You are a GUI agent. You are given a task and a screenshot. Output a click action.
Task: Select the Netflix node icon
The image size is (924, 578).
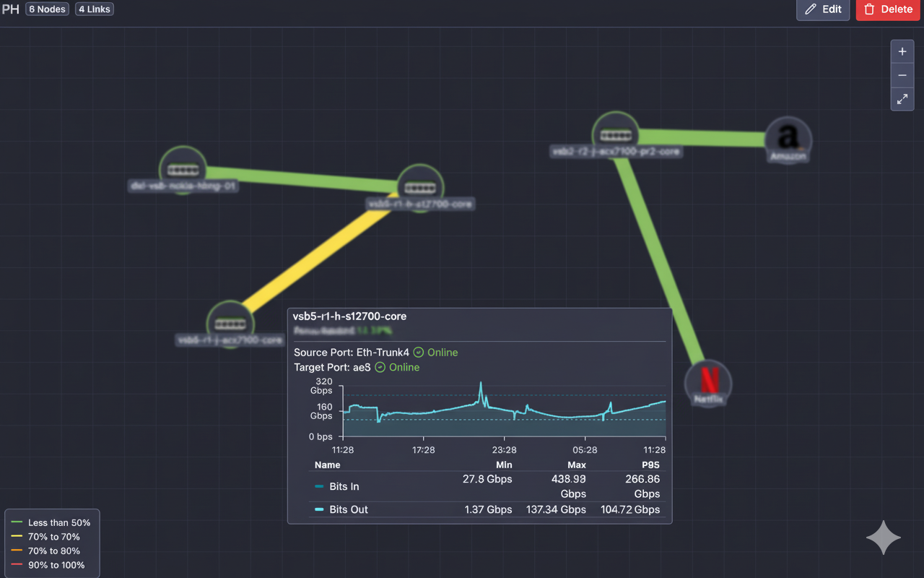(709, 382)
